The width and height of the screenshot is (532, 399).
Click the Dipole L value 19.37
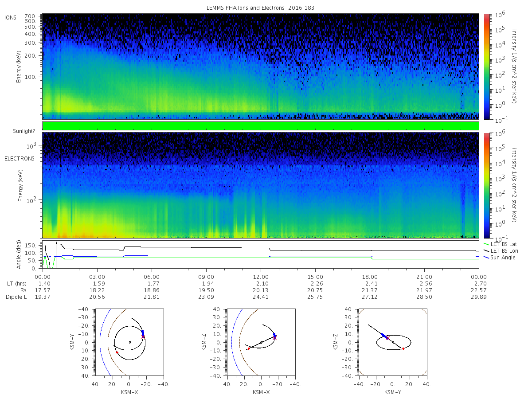pos(43,297)
